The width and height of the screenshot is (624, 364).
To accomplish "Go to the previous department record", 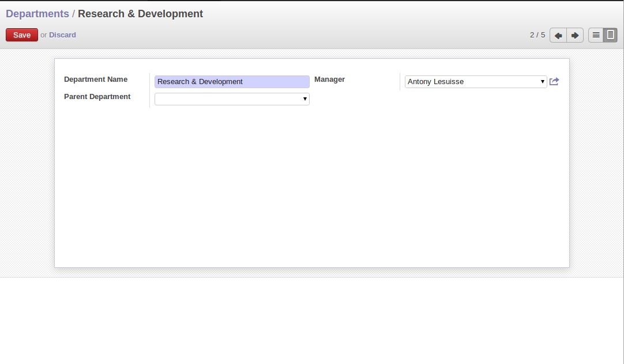I will coord(558,35).
